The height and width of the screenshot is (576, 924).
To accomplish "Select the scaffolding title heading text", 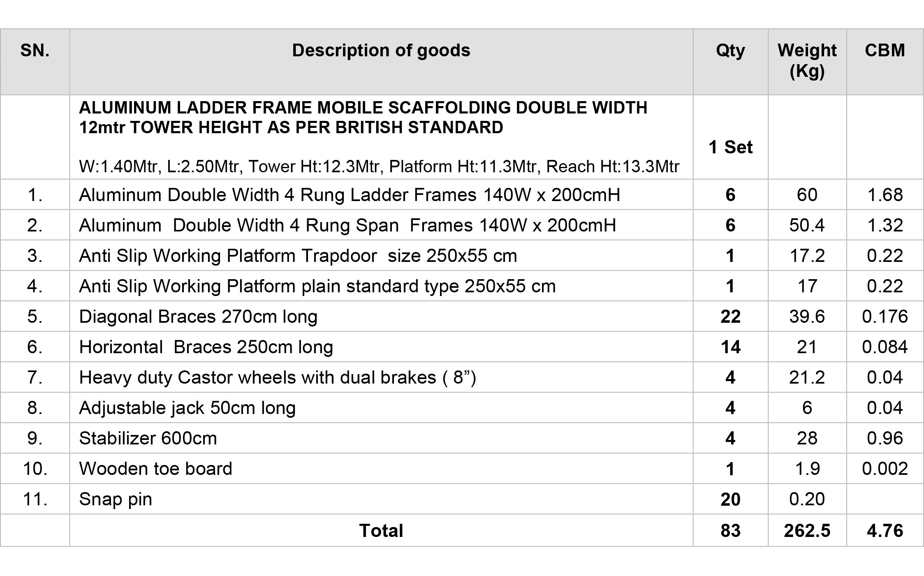I will click(363, 118).
